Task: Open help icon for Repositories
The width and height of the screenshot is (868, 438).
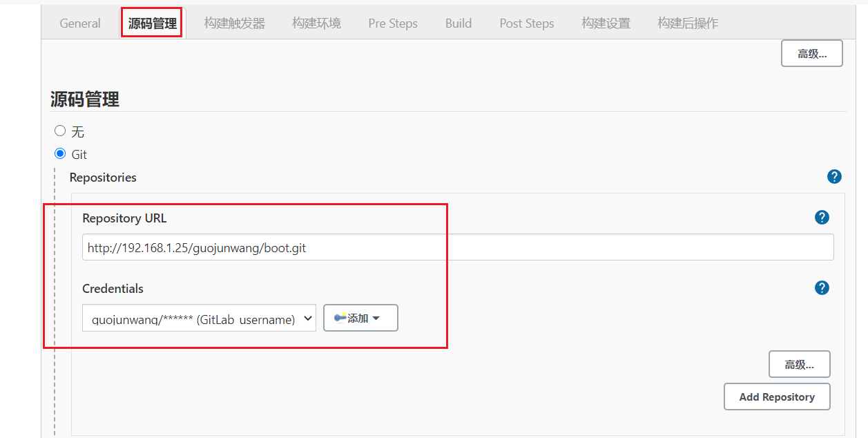Action: 834,177
